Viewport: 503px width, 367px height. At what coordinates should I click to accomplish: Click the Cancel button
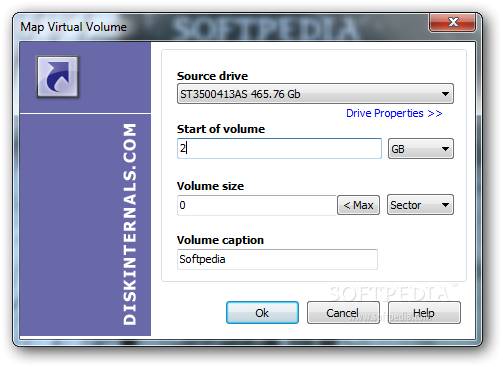point(343,313)
